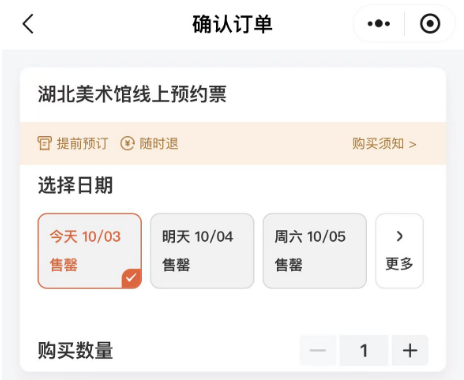The image size is (464, 380).
Task: Click the yen refund icon beside 随时退
Action: (x=127, y=144)
